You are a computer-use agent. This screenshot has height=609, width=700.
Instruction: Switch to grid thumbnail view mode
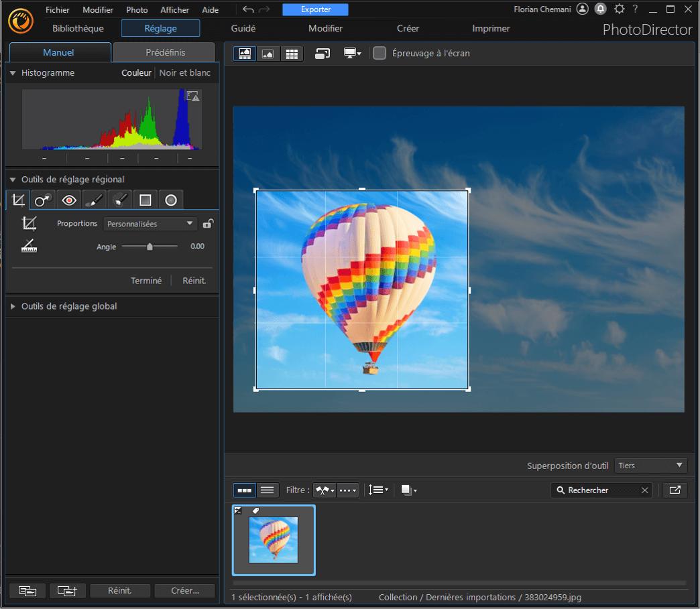[x=292, y=54]
